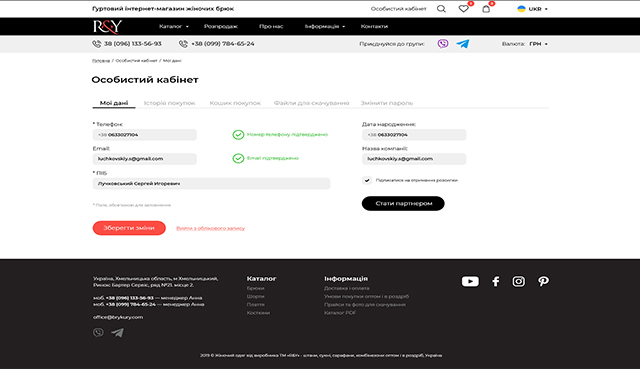Open footer link Шорти

(256, 296)
